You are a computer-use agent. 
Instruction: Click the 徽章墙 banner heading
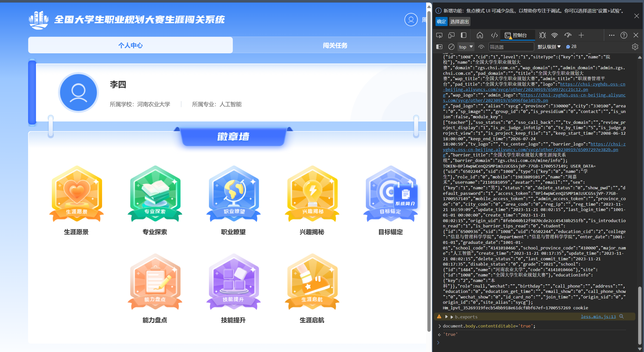click(233, 137)
